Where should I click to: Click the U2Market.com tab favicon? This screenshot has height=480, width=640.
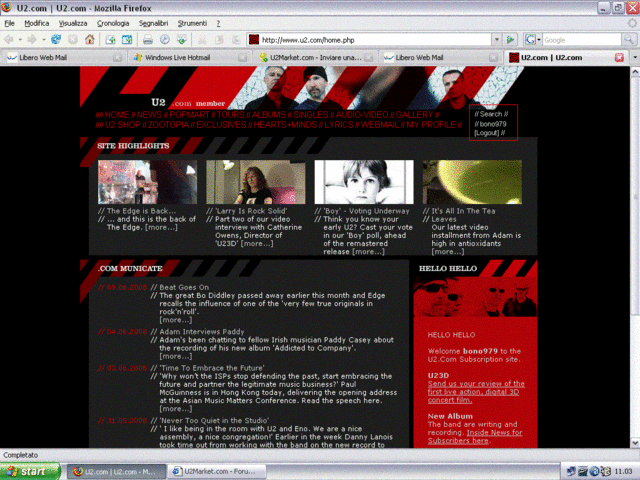coord(264,58)
